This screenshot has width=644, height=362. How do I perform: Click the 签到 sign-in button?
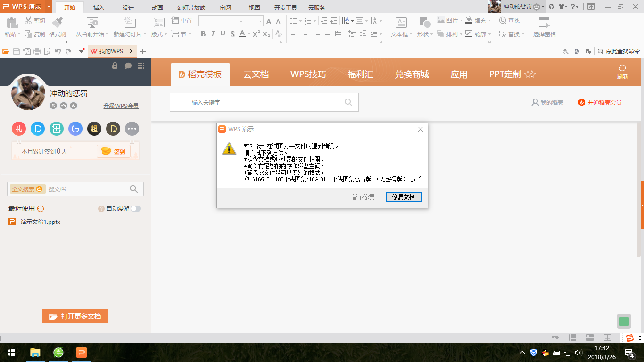pos(114,151)
